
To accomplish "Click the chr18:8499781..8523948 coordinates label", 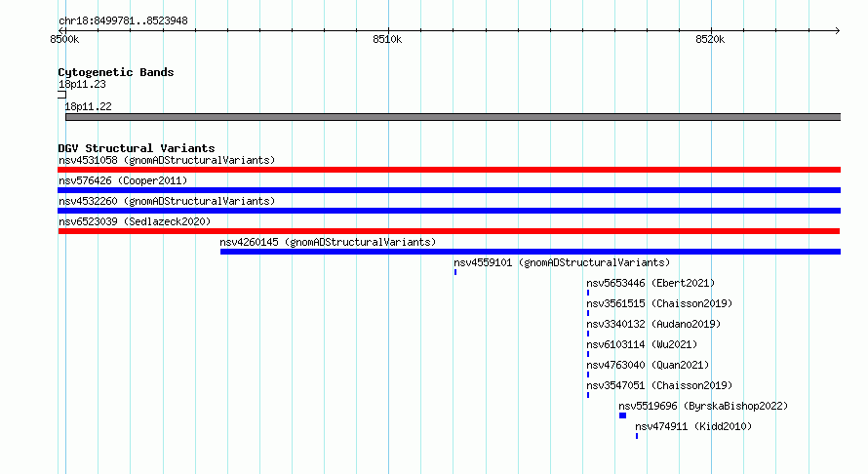I will [123, 20].
